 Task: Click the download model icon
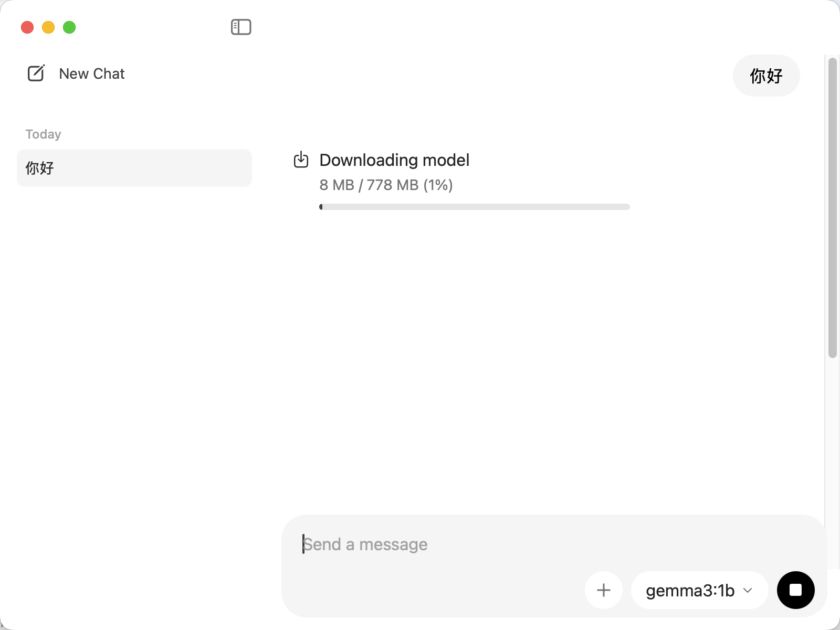click(x=301, y=160)
